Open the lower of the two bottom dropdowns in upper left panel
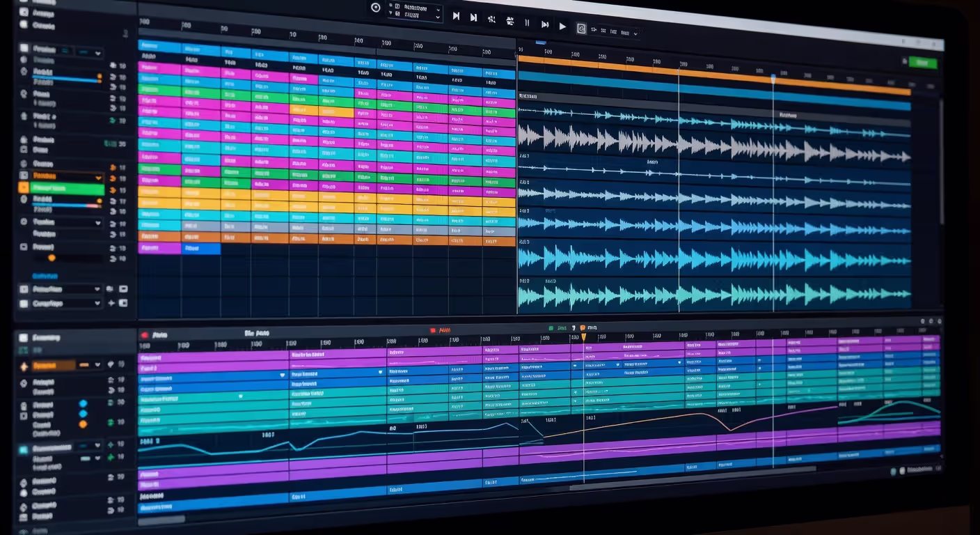The width and height of the screenshot is (980, 535). (66, 303)
